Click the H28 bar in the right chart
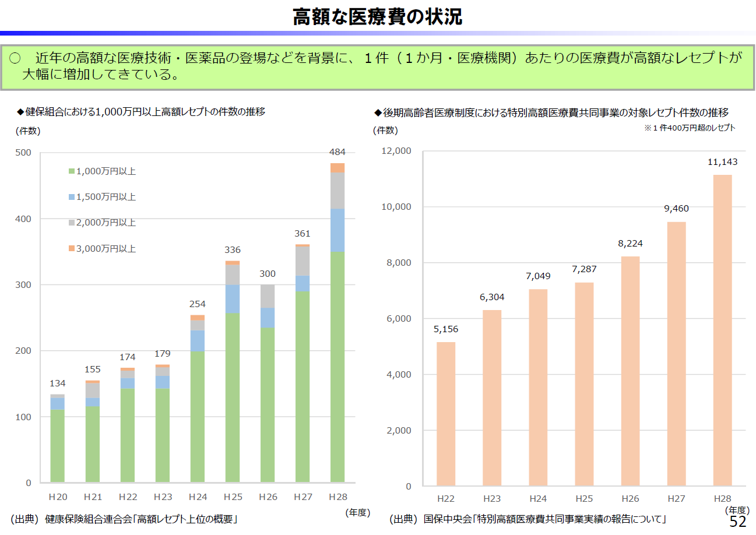 pos(722,330)
